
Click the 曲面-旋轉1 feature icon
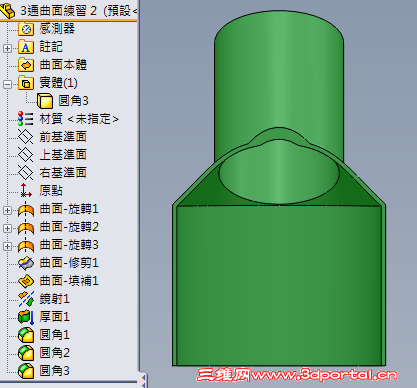(x=26, y=210)
